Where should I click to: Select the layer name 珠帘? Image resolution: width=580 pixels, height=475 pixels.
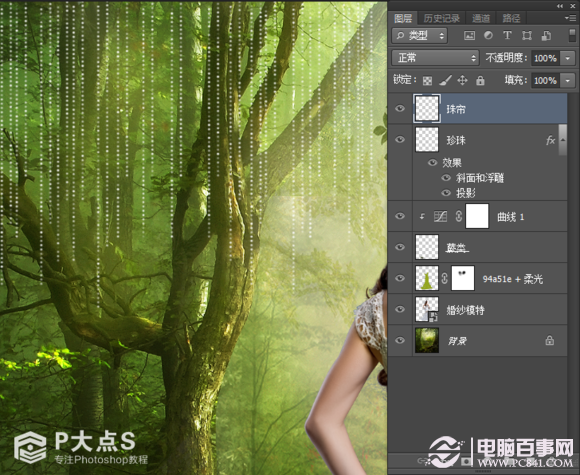pyautogui.click(x=456, y=109)
